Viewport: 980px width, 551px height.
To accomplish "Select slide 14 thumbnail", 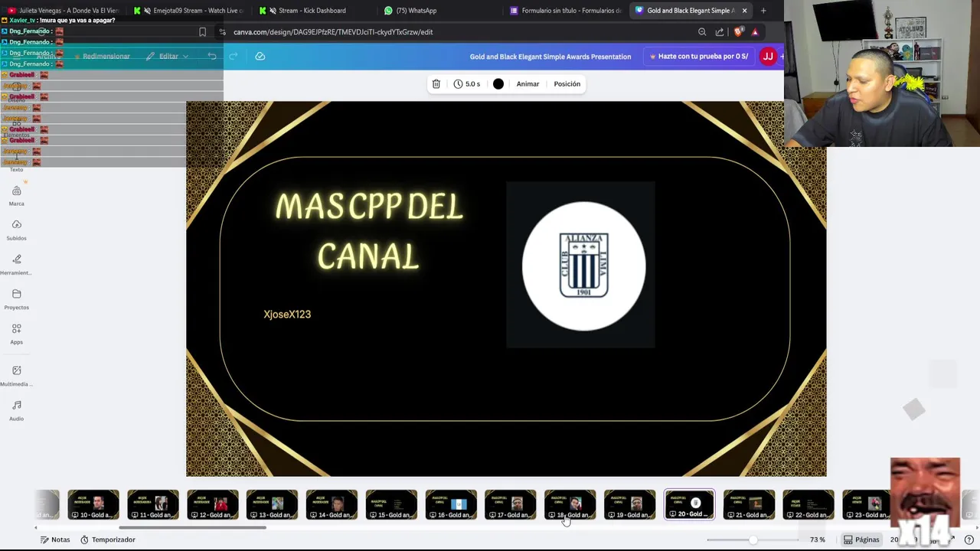I will 332,505.
